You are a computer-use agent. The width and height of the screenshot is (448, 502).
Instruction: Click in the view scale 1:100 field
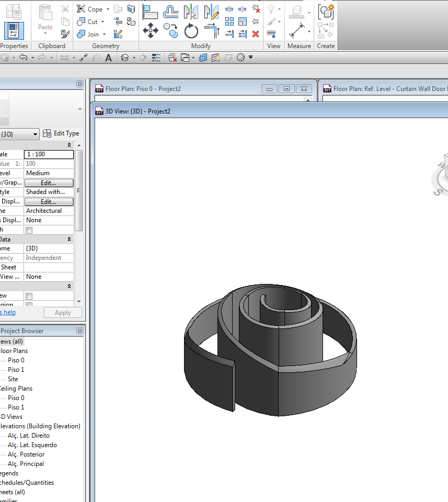pos(49,154)
